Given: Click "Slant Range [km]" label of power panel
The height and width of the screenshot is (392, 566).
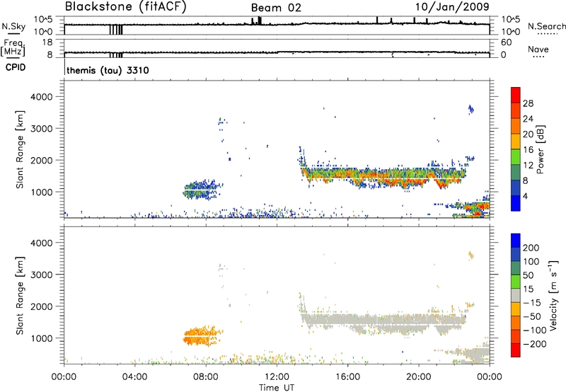Looking at the screenshot, I should pos(20,149).
